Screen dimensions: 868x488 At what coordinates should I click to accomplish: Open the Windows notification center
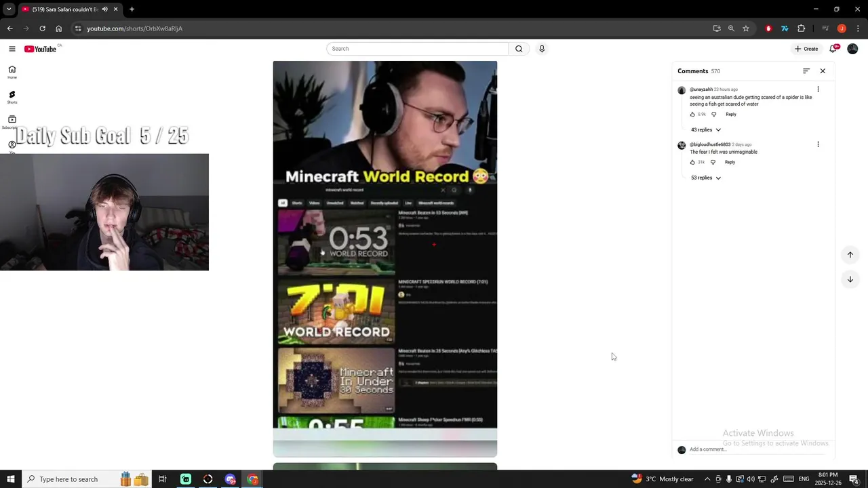point(854,479)
